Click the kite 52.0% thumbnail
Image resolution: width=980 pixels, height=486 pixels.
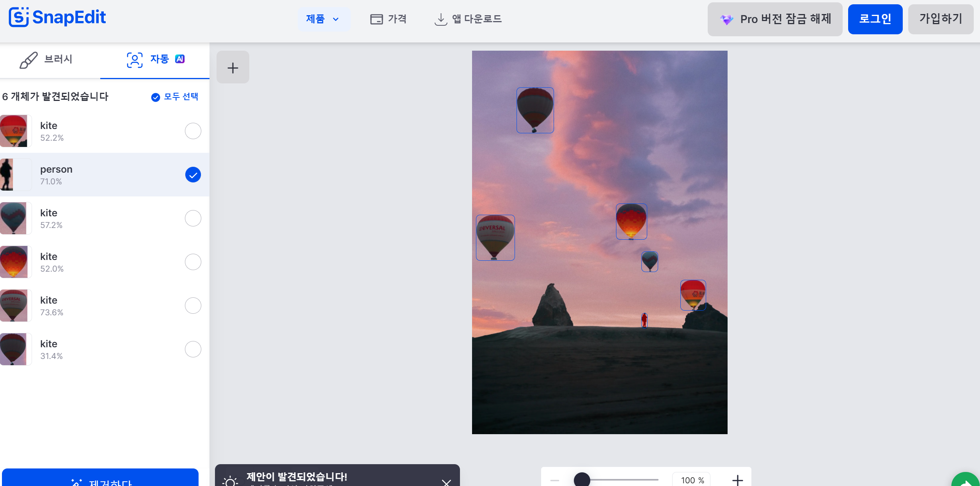[16, 262]
